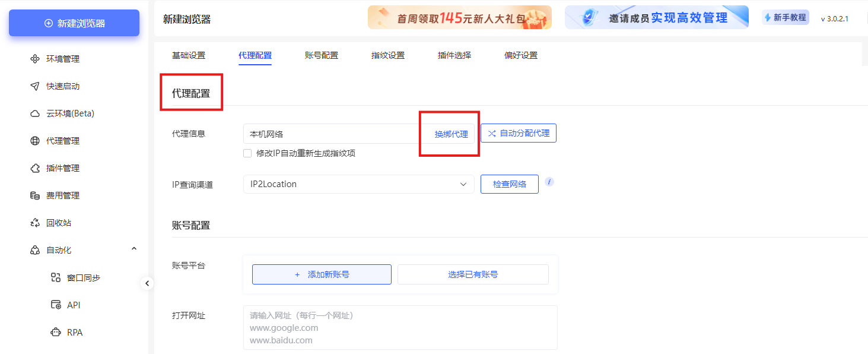This screenshot has width=868, height=354.
Task: Open 窗口同步 under 自动化
Action: tap(74, 277)
